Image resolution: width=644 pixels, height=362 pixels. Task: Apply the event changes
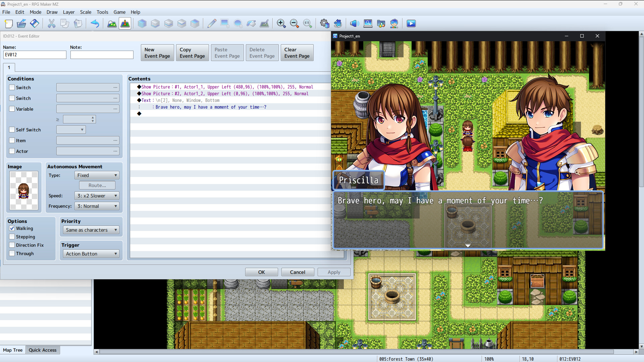pos(334,272)
